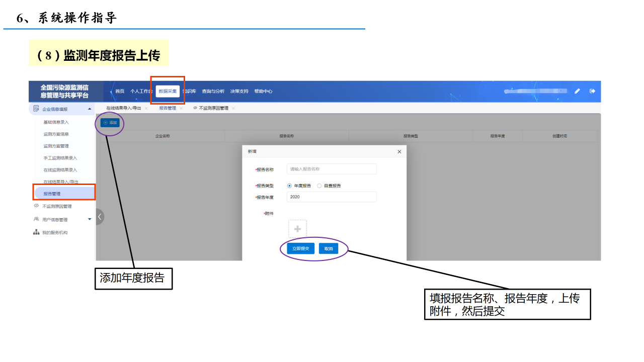Open the 报告年度 field showing 2020
This screenshot has width=644, height=362.
(332, 197)
